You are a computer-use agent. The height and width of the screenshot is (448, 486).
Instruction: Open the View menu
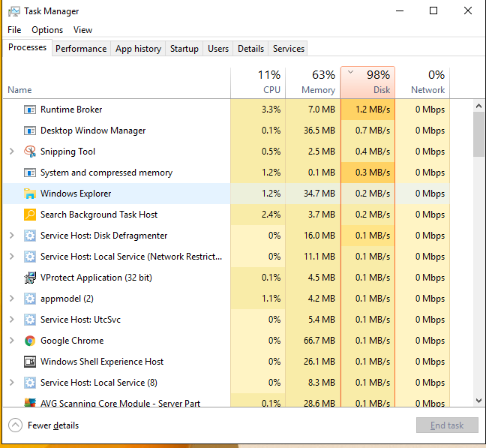(x=82, y=30)
